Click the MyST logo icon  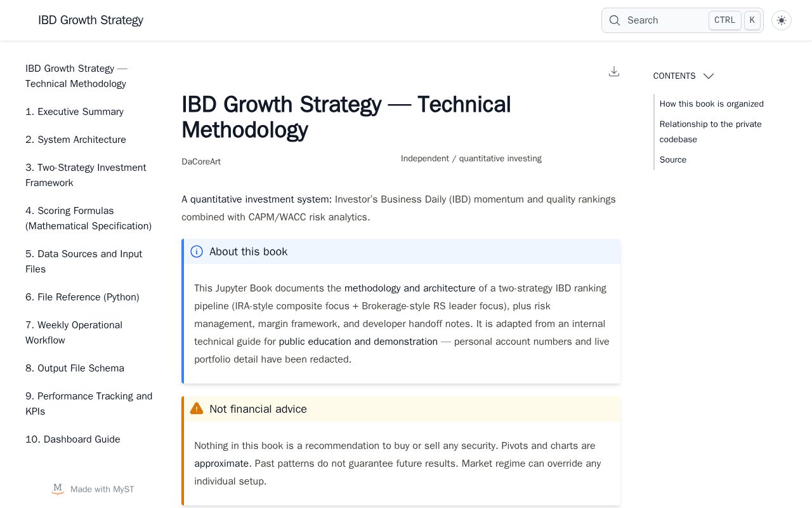click(x=58, y=489)
